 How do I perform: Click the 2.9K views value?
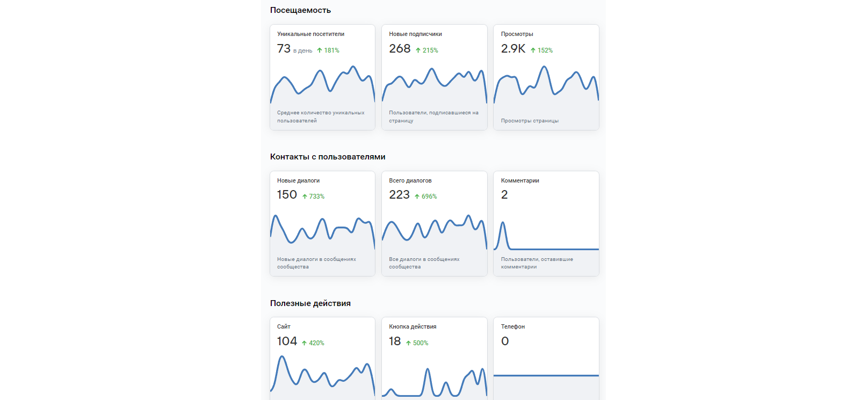click(513, 49)
